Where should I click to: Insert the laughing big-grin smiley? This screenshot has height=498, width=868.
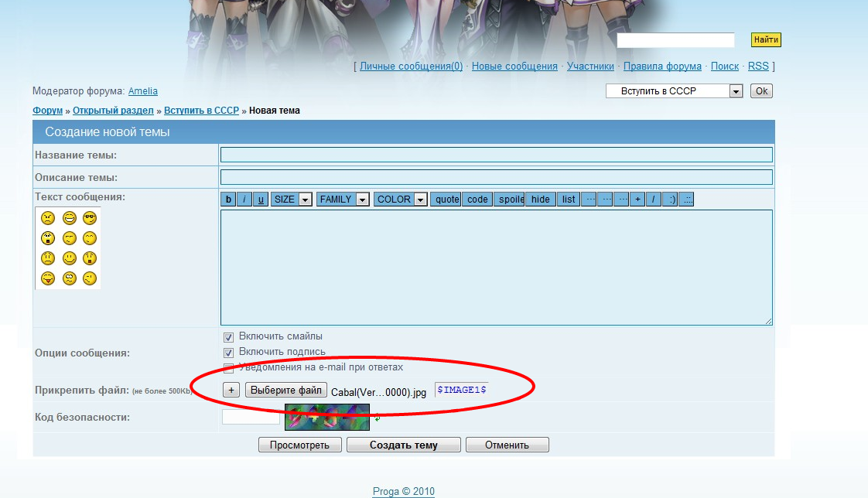click(70, 218)
